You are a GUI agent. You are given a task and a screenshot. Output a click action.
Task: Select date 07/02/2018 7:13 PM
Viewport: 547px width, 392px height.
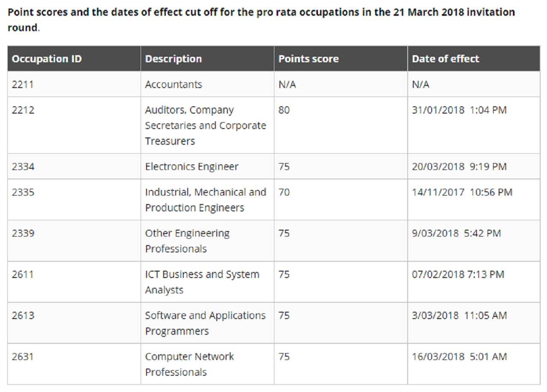(x=458, y=275)
